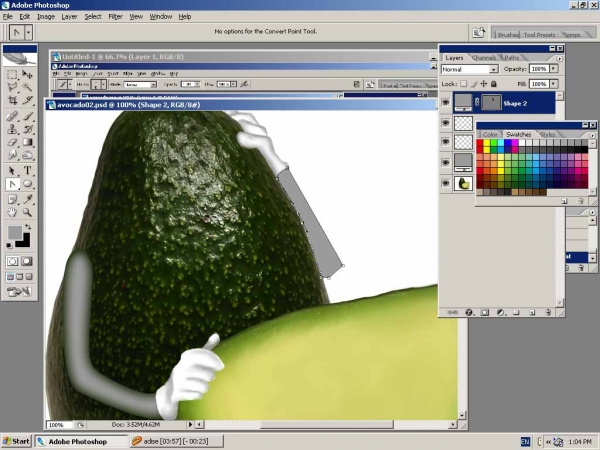Switch to the Paths tab
600x450 pixels.
tap(511, 58)
